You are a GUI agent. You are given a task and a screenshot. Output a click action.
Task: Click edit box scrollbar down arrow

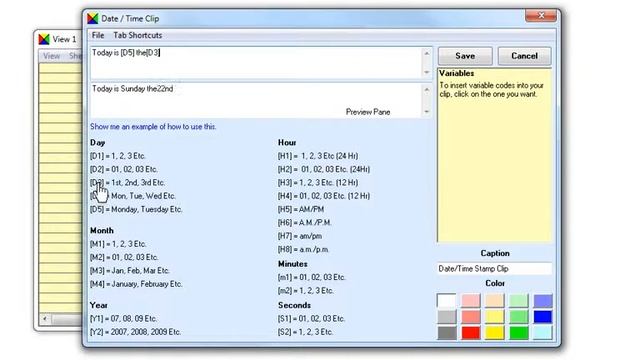(427, 73)
